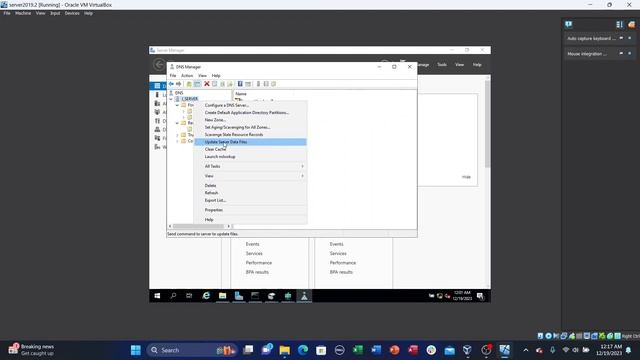Collapse the CSERVER tree node
The image size is (640, 360).
click(171, 99)
